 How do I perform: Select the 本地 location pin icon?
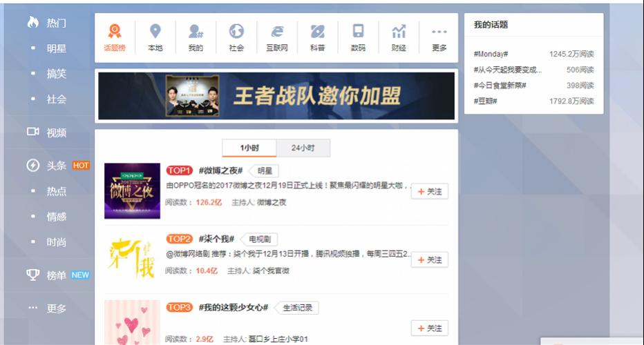(x=155, y=31)
